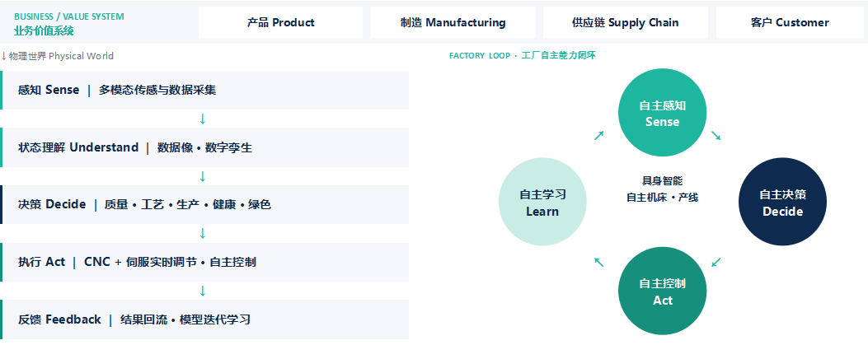Select the 供应链 Supply Chain tab
868x345 pixels.
coord(626,23)
